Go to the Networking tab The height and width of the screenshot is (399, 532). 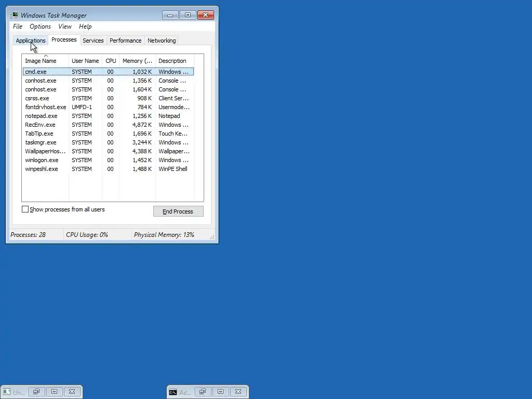pyautogui.click(x=162, y=41)
